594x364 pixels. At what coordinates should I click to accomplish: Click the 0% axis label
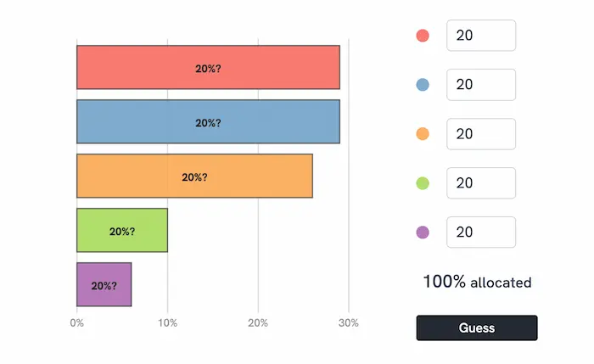coord(76,323)
